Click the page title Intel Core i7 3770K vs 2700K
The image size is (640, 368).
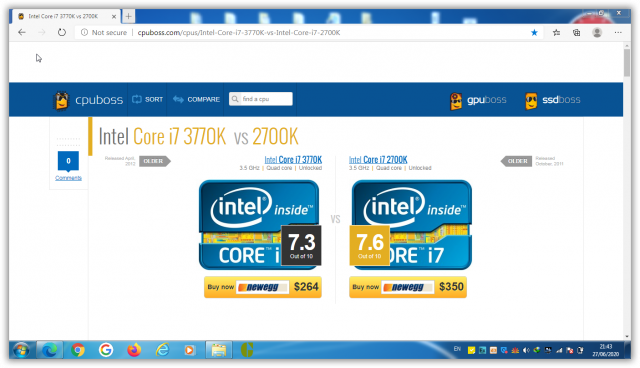pyautogui.click(x=198, y=136)
